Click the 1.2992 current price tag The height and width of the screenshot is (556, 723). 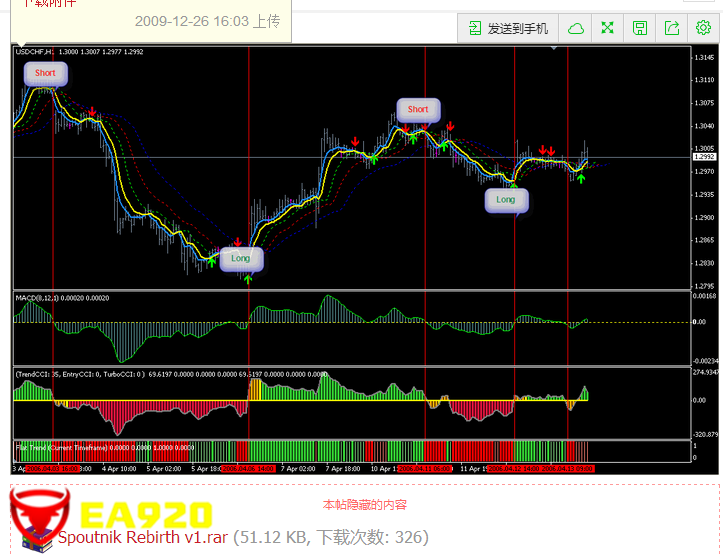pos(705,157)
